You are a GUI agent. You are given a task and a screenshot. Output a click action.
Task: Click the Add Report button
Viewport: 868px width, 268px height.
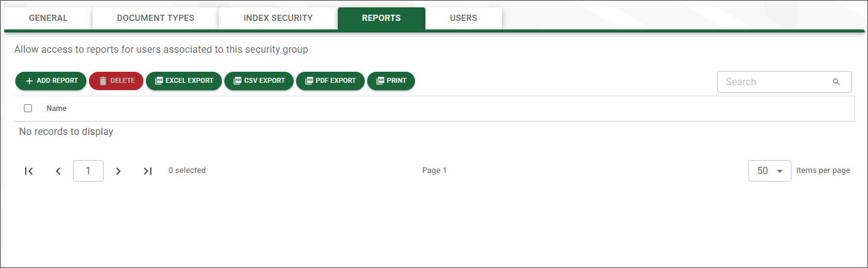(51, 81)
